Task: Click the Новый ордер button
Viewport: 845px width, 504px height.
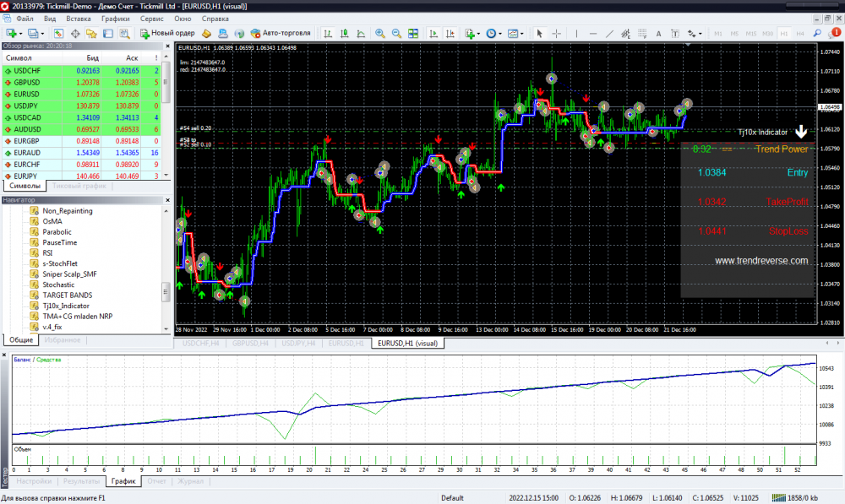Action: point(167,34)
